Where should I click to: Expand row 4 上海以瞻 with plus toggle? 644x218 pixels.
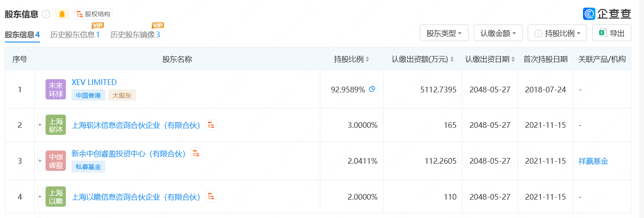click(x=40, y=197)
